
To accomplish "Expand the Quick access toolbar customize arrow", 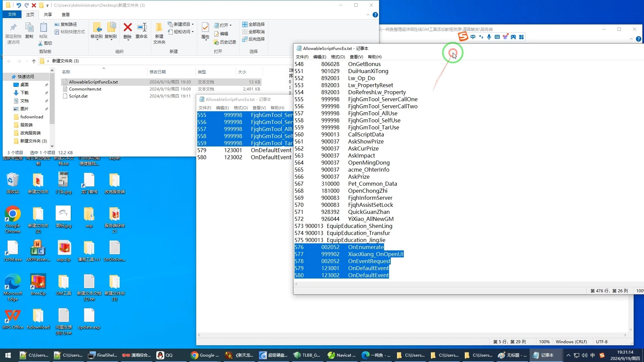I will click(47, 5).
